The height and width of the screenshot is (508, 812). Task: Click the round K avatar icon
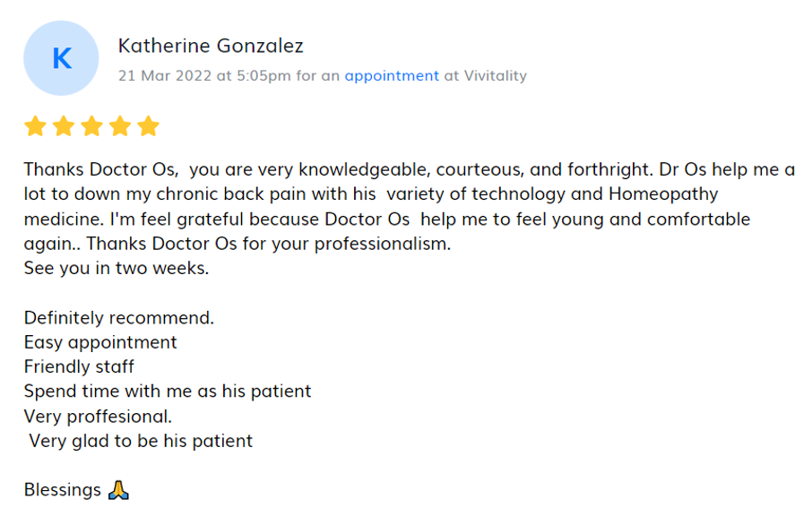point(61,58)
